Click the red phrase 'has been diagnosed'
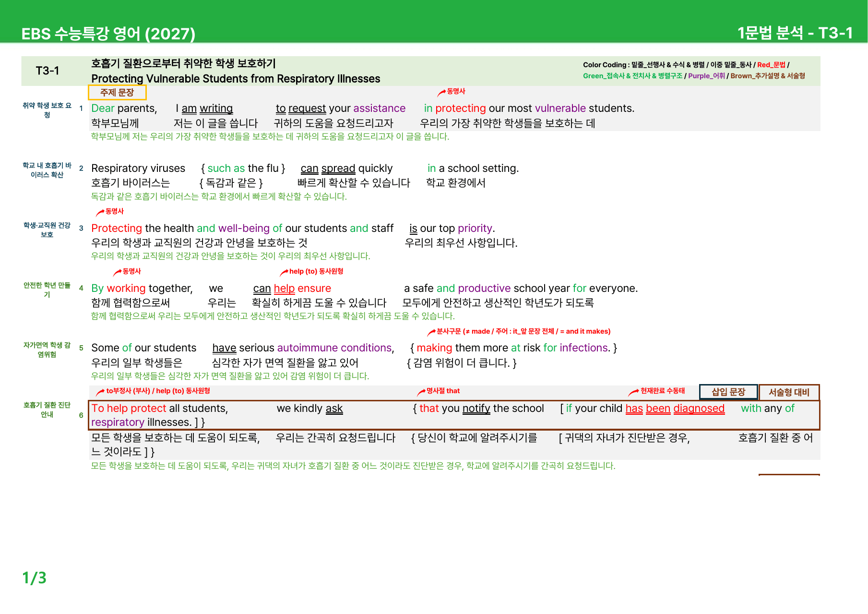The image size is (868, 614). point(675,409)
